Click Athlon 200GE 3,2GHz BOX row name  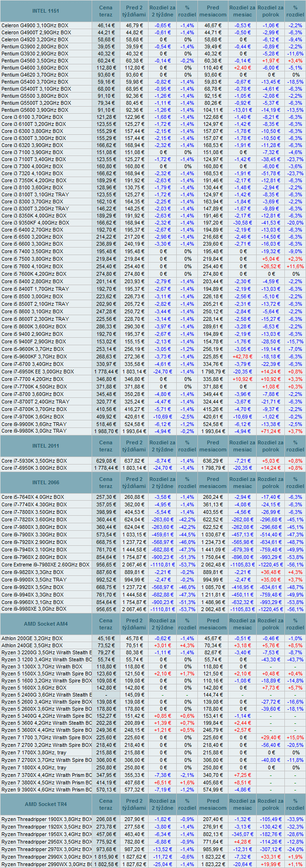click(32, 638)
